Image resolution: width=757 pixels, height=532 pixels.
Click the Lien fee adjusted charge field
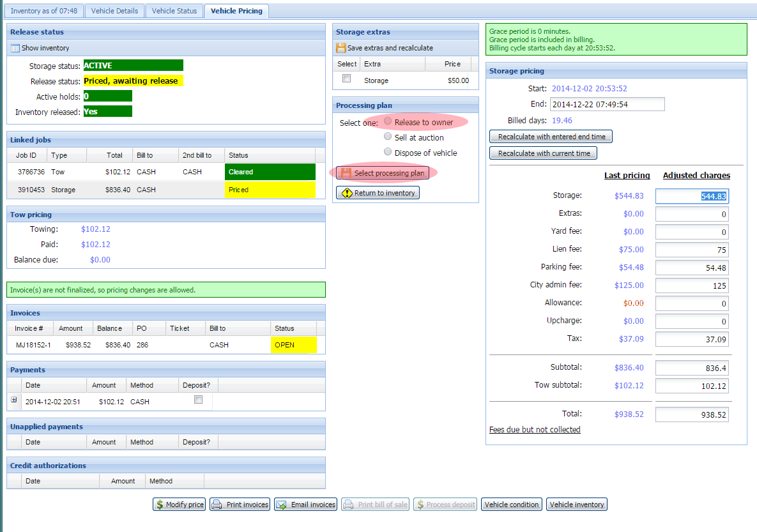coord(692,250)
